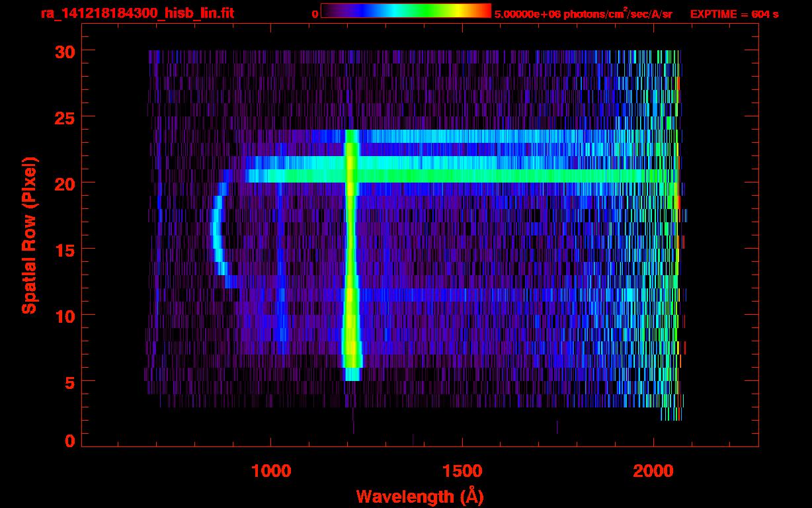Click the vertical yellow-green emission line near 1216 Å
The width and height of the screenshot is (812, 508).
[351, 255]
